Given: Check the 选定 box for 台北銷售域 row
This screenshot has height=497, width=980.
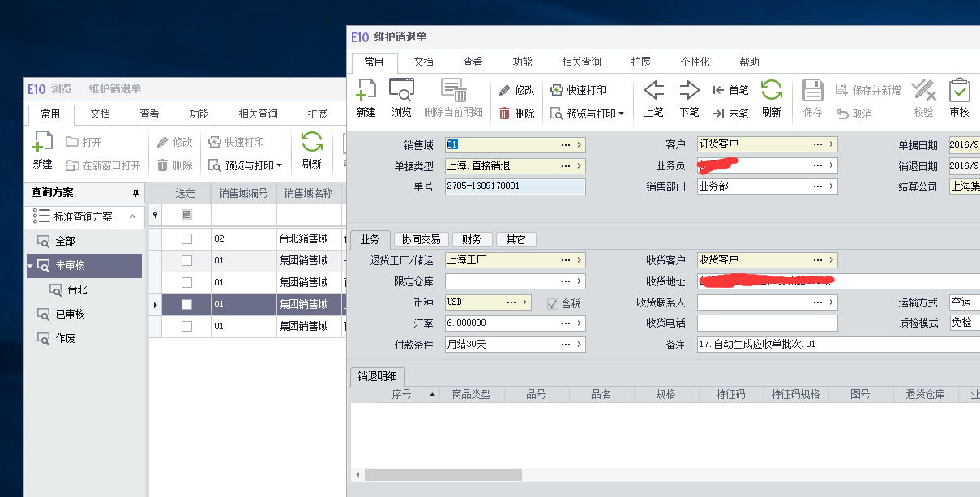Looking at the screenshot, I should click(186, 239).
